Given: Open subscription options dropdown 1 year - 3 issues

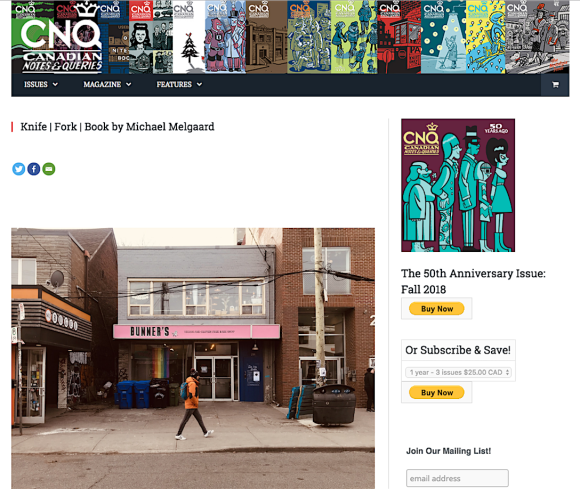Looking at the screenshot, I should point(458,372).
